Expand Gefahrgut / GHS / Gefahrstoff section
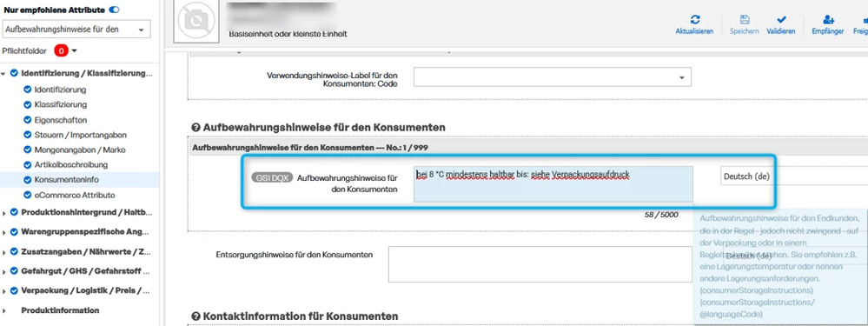868x326 pixels. 3,271
